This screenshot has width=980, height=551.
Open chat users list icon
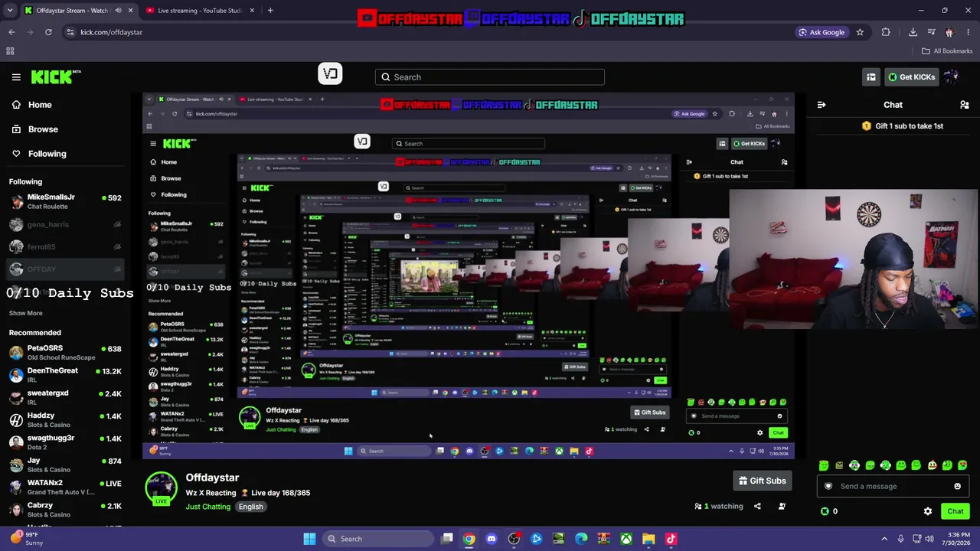click(x=965, y=105)
